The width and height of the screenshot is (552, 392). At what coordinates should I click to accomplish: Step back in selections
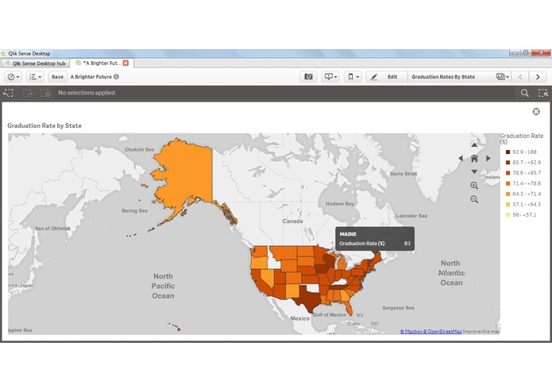[x=8, y=93]
